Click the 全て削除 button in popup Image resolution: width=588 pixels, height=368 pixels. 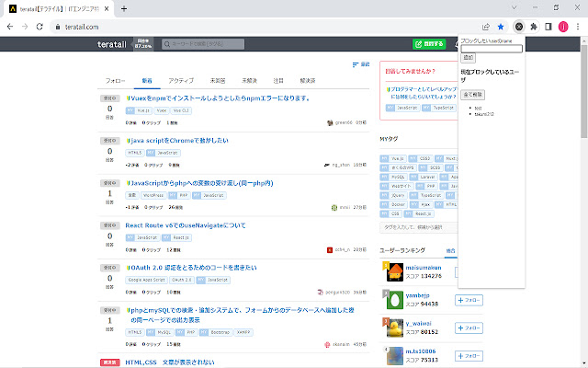pyautogui.click(x=472, y=95)
